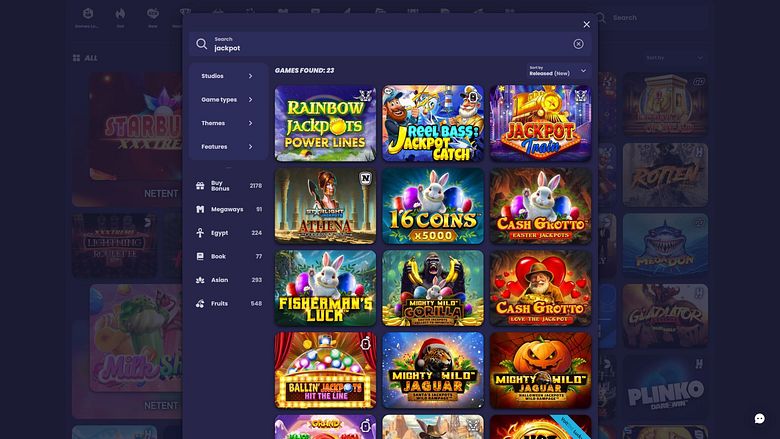Click studio badge on Jackpot Train tile
The image size is (780, 439).
click(x=580, y=95)
